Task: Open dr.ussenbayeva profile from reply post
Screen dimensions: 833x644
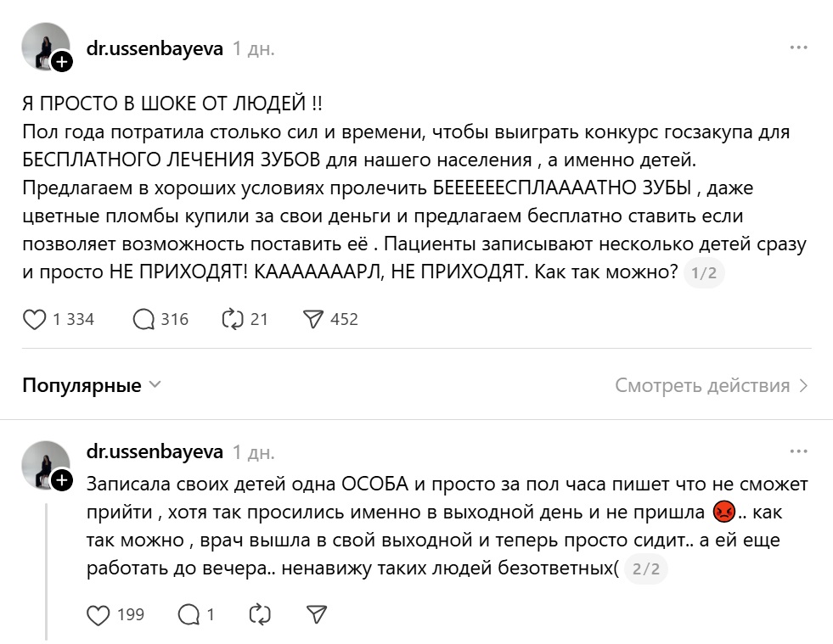Action: 155,451
